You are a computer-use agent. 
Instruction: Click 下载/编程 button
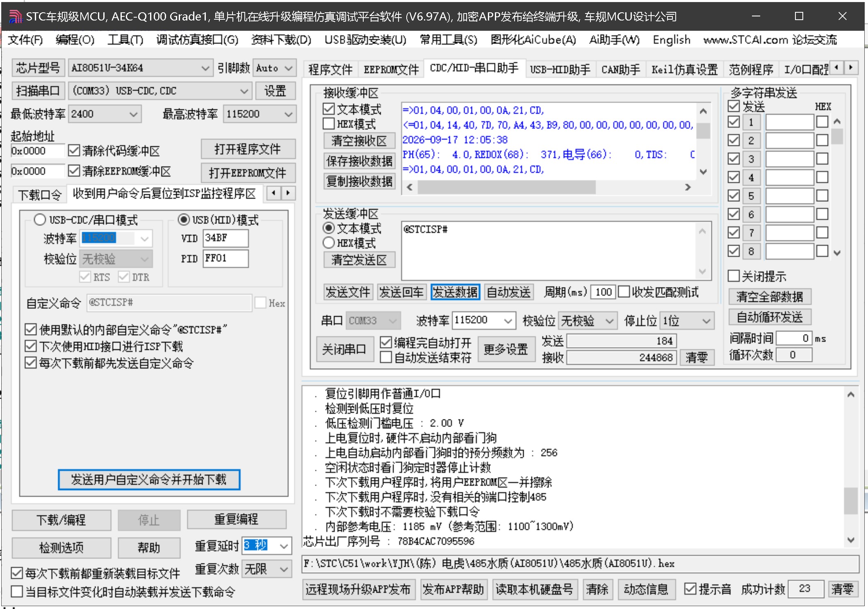click(62, 520)
